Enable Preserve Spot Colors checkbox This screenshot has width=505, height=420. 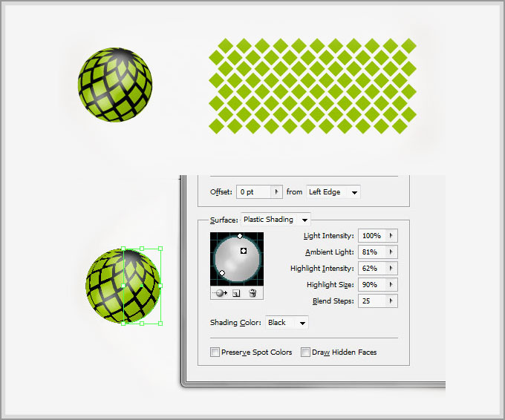coord(215,352)
